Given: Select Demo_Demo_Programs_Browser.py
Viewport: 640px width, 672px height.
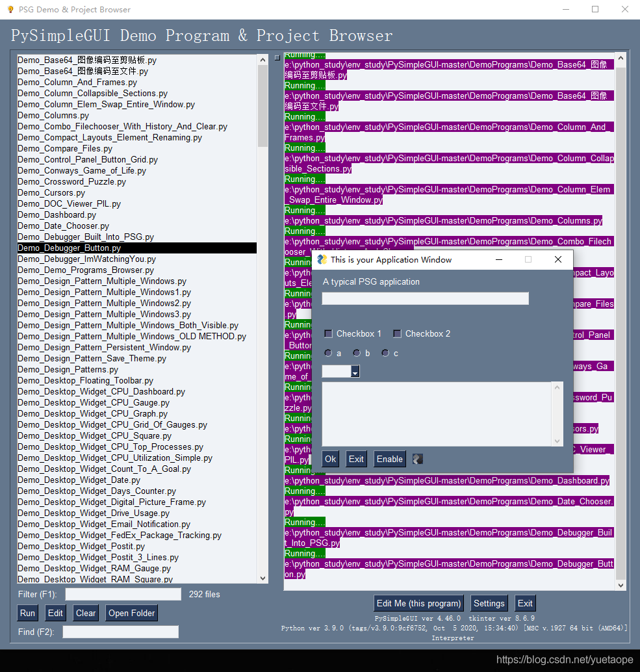Looking at the screenshot, I should (137, 270).
